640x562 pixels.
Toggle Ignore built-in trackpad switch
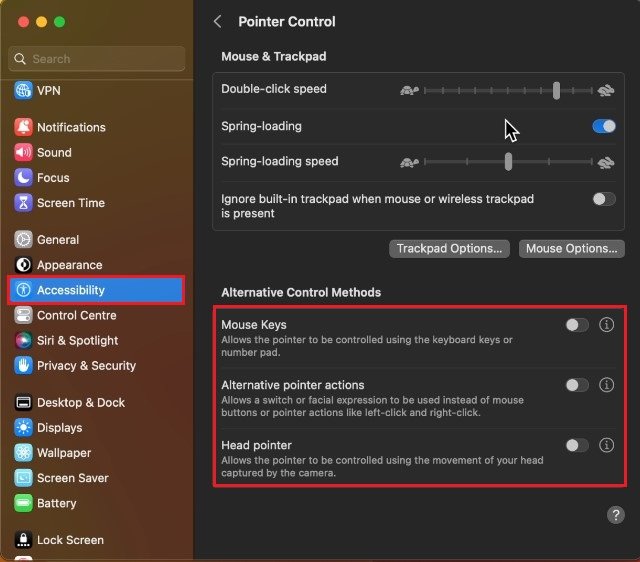(x=604, y=199)
